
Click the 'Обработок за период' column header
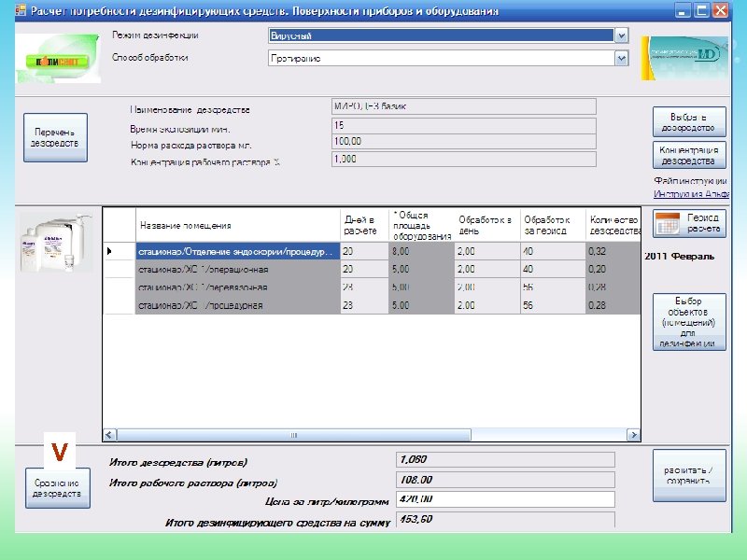click(x=553, y=225)
